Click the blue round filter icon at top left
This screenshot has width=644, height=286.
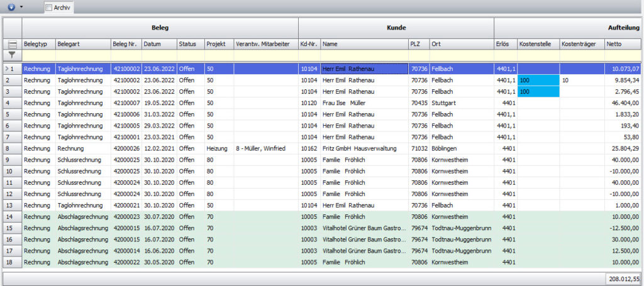click(11, 7)
